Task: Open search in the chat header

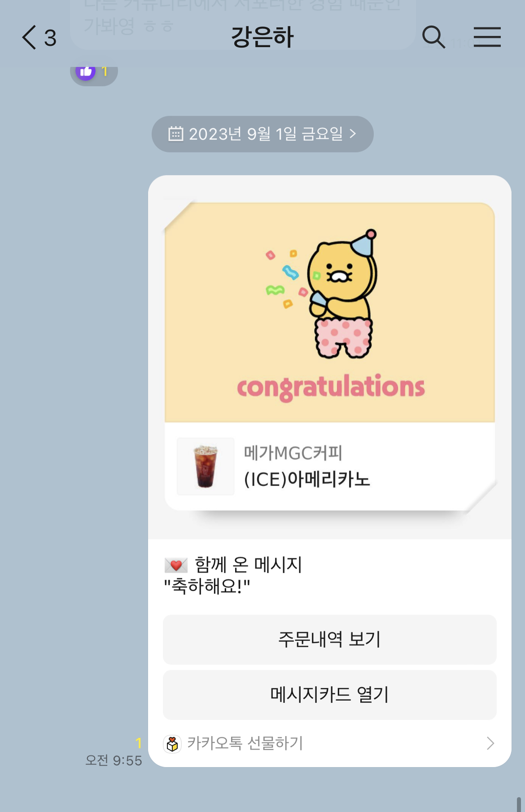Action: (x=433, y=37)
